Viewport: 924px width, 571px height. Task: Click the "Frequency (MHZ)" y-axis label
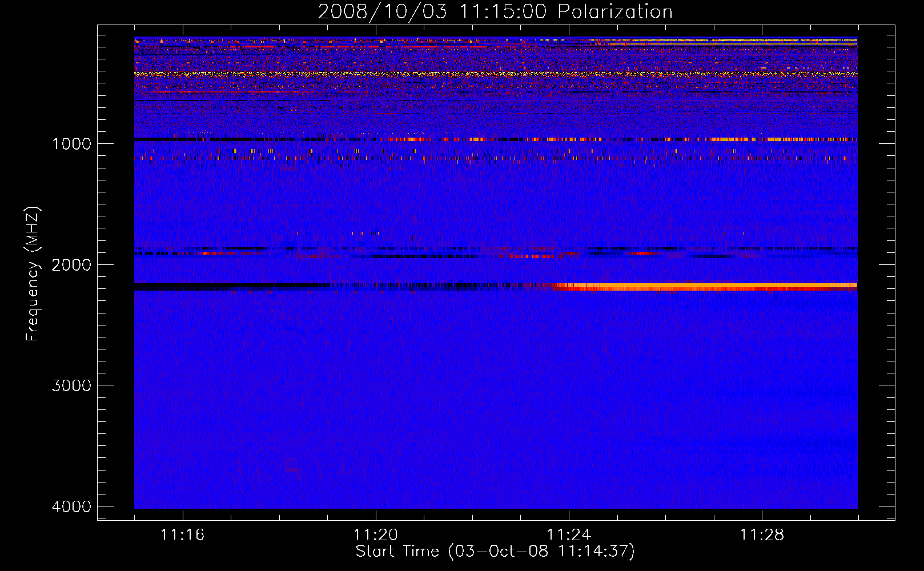[33, 274]
